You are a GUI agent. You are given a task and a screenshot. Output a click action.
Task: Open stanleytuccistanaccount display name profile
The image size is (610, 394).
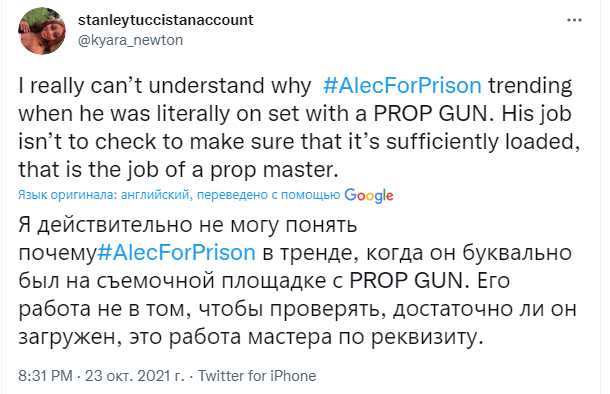(166, 20)
